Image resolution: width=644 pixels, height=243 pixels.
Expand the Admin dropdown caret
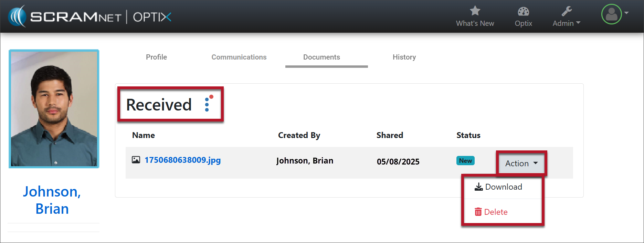point(578,23)
